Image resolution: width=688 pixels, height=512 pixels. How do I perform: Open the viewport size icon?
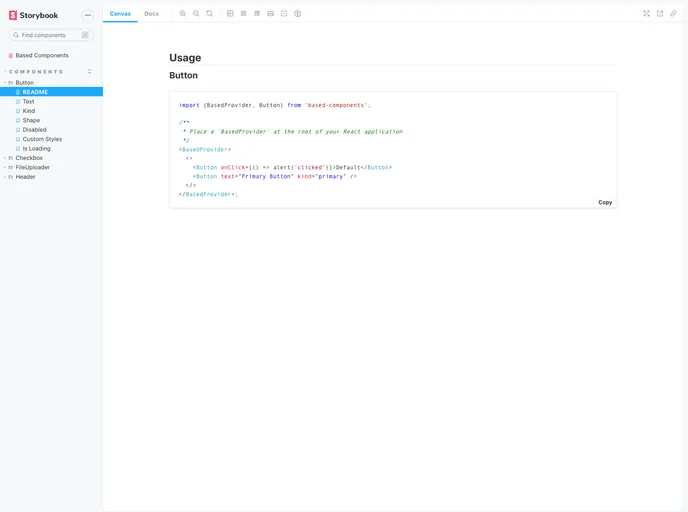(x=257, y=14)
